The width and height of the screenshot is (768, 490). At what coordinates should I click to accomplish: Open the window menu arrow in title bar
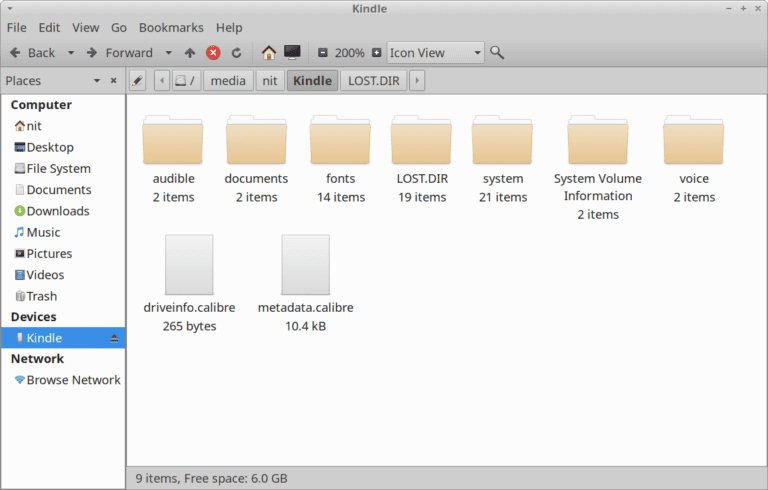coord(10,9)
